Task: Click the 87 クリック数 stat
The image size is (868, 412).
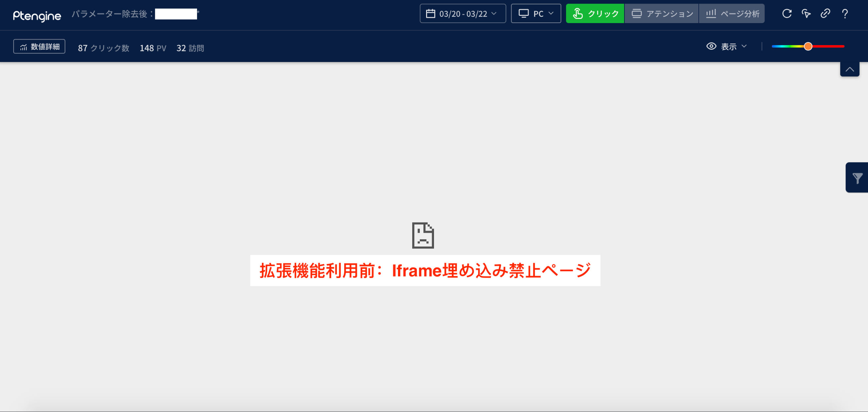Action: (x=103, y=48)
